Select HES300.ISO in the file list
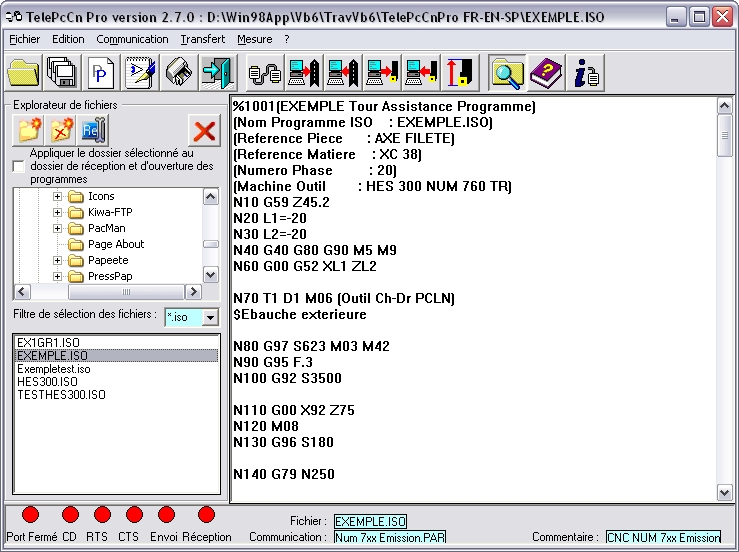The image size is (739, 552). 46,382
